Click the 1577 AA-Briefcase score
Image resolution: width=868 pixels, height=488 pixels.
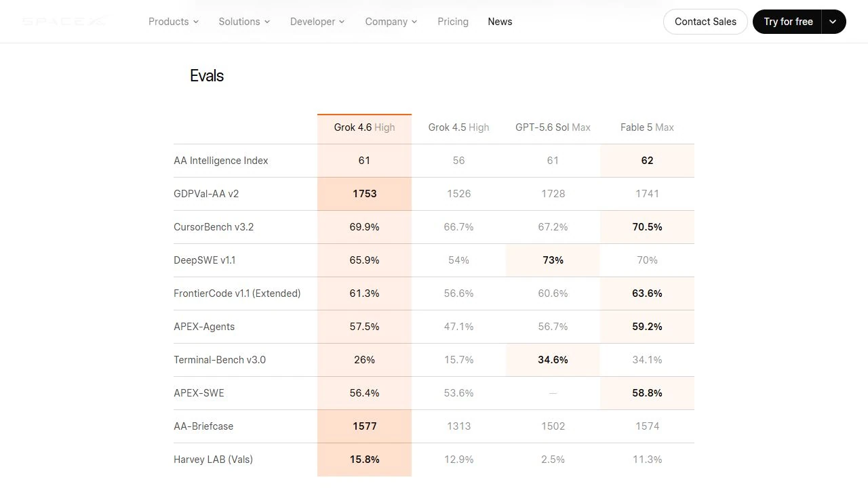click(x=364, y=426)
